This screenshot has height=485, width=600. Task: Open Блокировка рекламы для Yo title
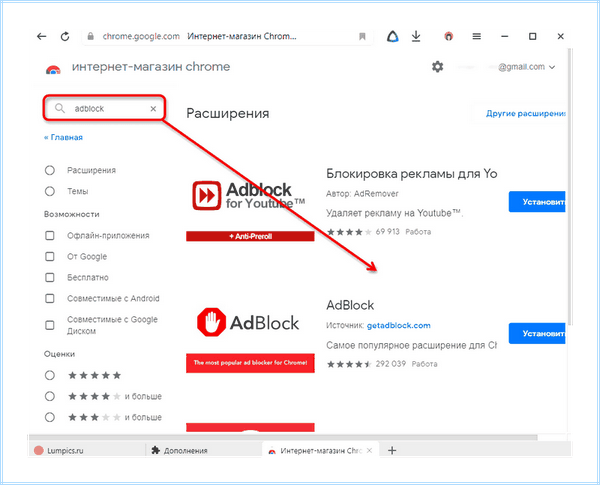411,174
